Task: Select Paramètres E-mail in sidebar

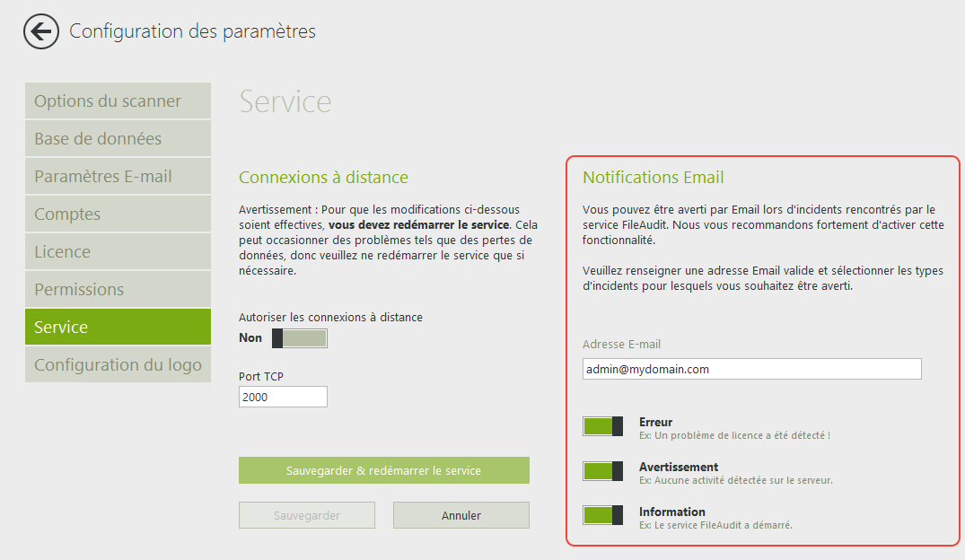Action: (118, 177)
